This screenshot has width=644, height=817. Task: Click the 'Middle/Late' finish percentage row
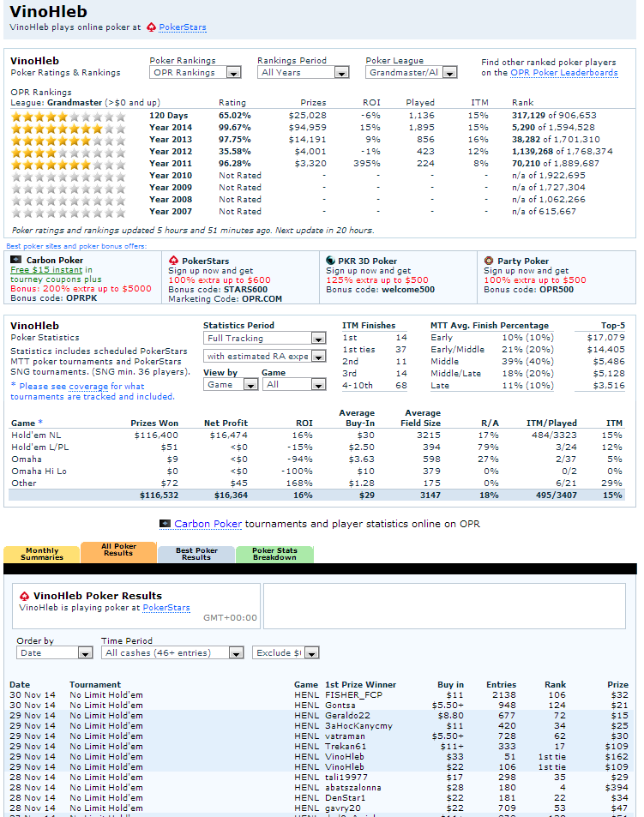492,373
